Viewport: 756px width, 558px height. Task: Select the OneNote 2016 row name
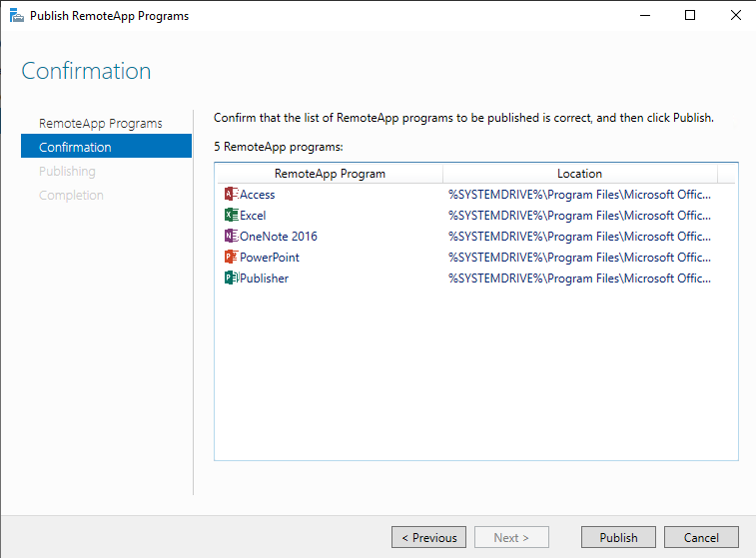(279, 237)
